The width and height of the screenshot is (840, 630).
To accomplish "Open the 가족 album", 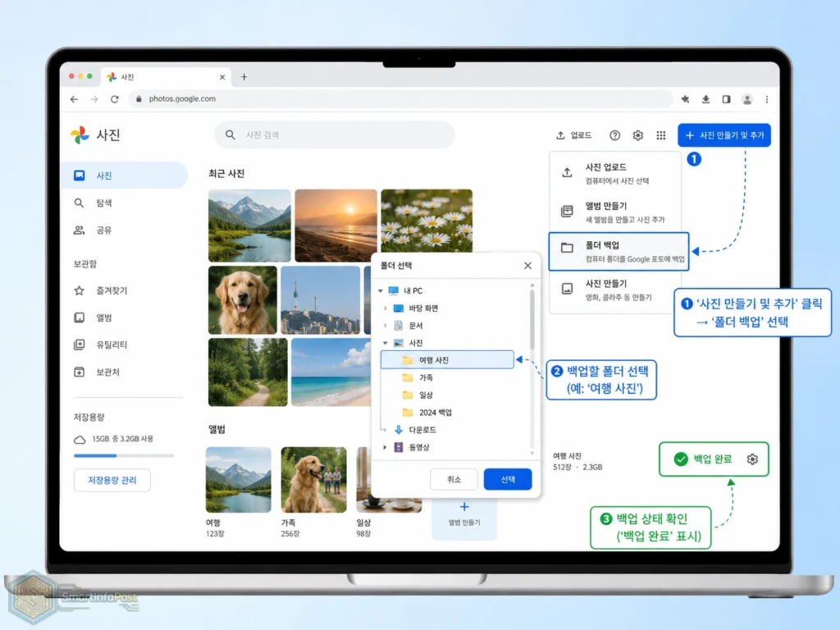I will tap(313, 480).
